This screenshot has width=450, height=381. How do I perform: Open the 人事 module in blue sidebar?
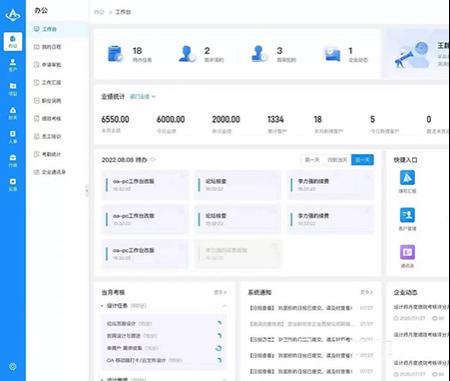(x=13, y=137)
